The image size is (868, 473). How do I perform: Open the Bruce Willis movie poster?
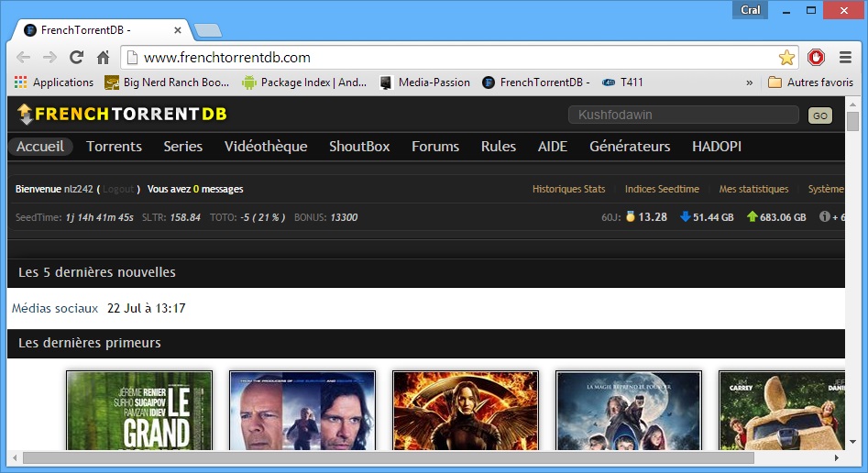coord(302,411)
